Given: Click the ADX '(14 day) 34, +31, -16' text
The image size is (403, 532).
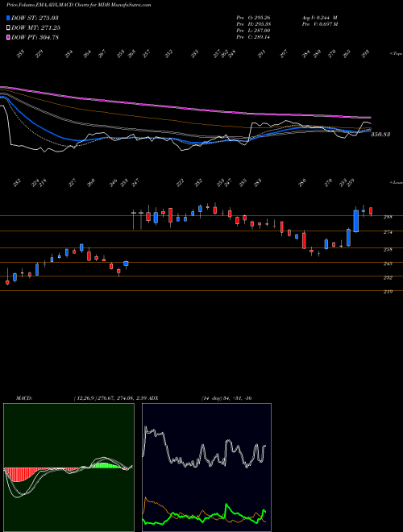Looking at the screenshot, I should [226, 398].
